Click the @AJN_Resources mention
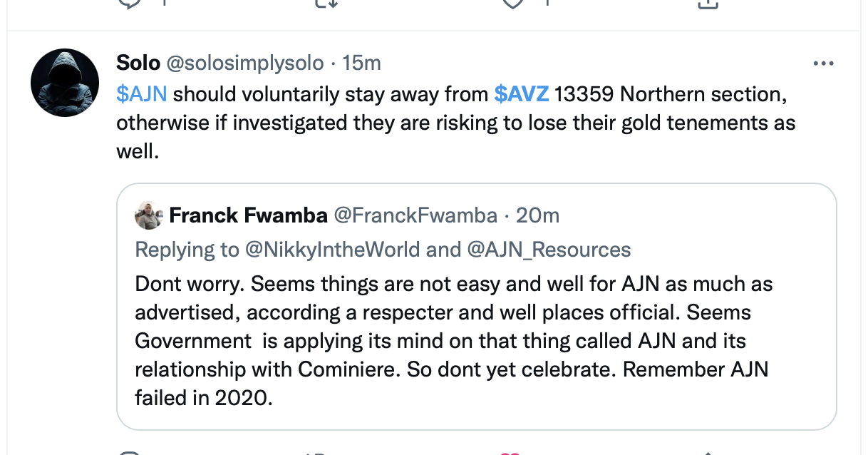The height and width of the screenshot is (455, 868). point(549,249)
